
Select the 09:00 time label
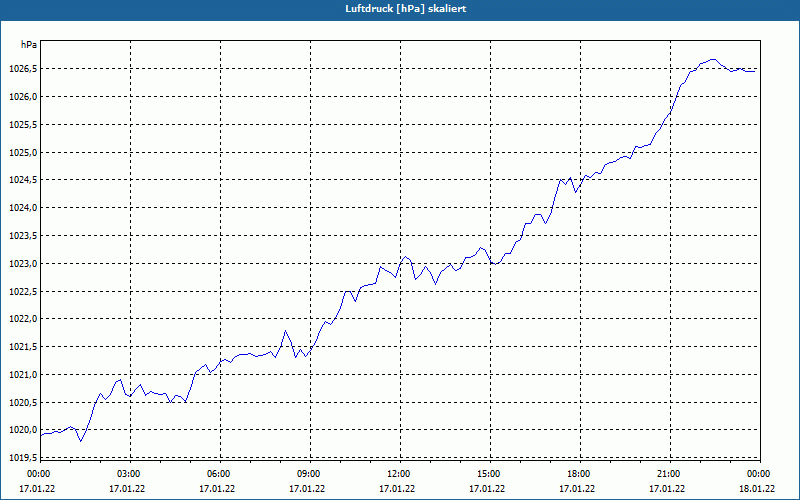308,474
